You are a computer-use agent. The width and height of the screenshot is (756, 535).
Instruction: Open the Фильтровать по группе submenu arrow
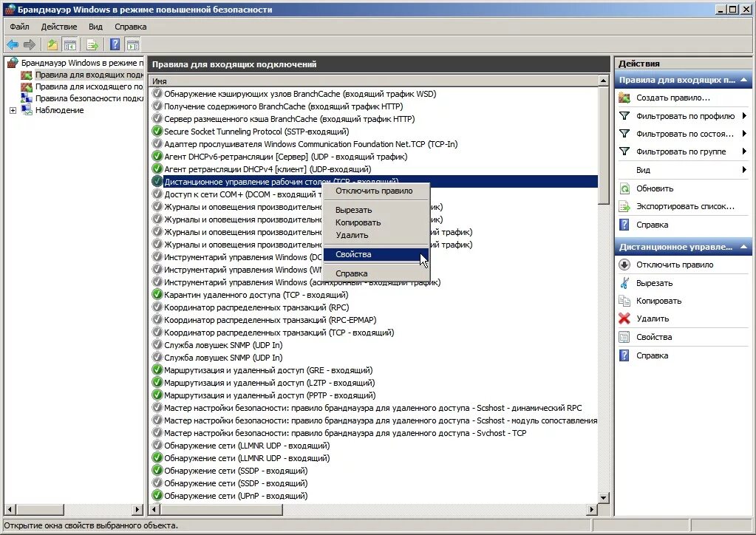[x=744, y=151]
